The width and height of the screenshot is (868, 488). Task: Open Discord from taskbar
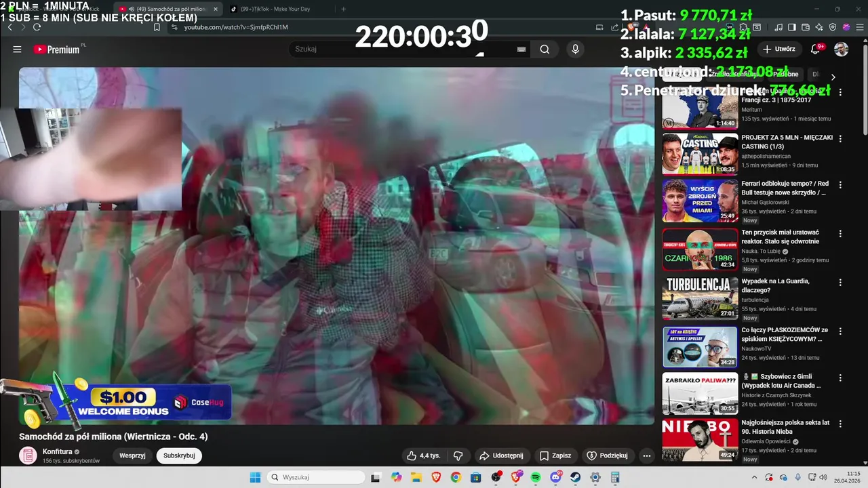click(556, 477)
